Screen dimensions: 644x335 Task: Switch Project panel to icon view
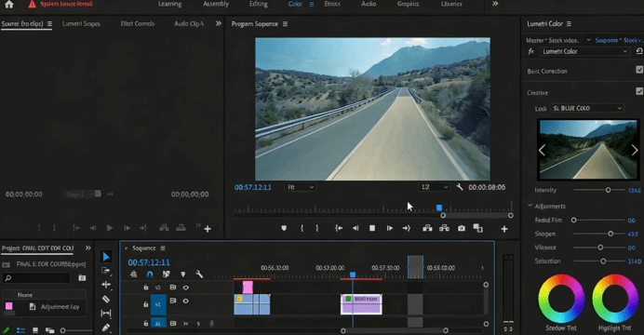(35, 330)
